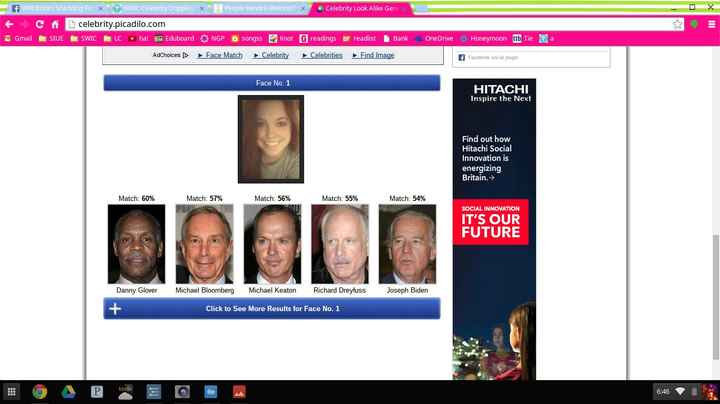Open the Honeymoon bookmark
720x404 pixels.
(x=484, y=39)
